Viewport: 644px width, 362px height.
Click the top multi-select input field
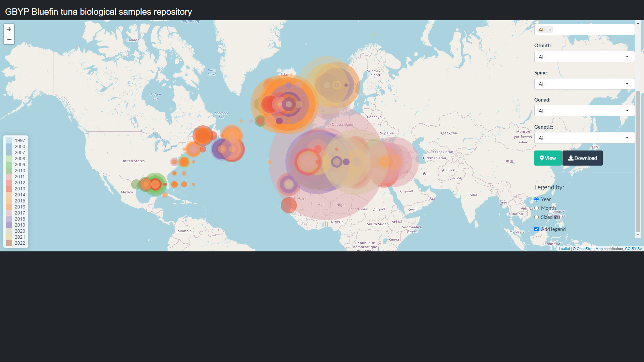click(x=594, y=30)
